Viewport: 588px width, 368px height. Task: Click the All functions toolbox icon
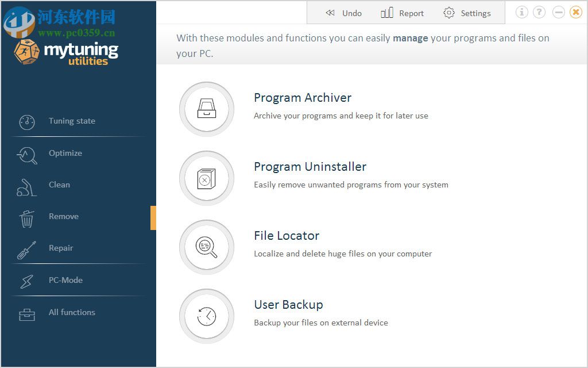pyautogui.click(x=27, y=315)
